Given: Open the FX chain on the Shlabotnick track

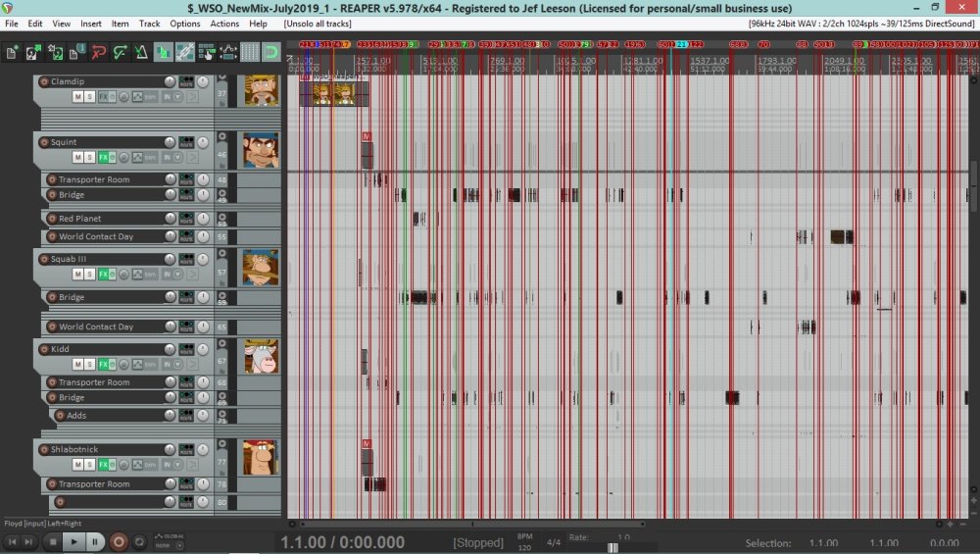Looking at the screenshot, I should tap(103, 465).
